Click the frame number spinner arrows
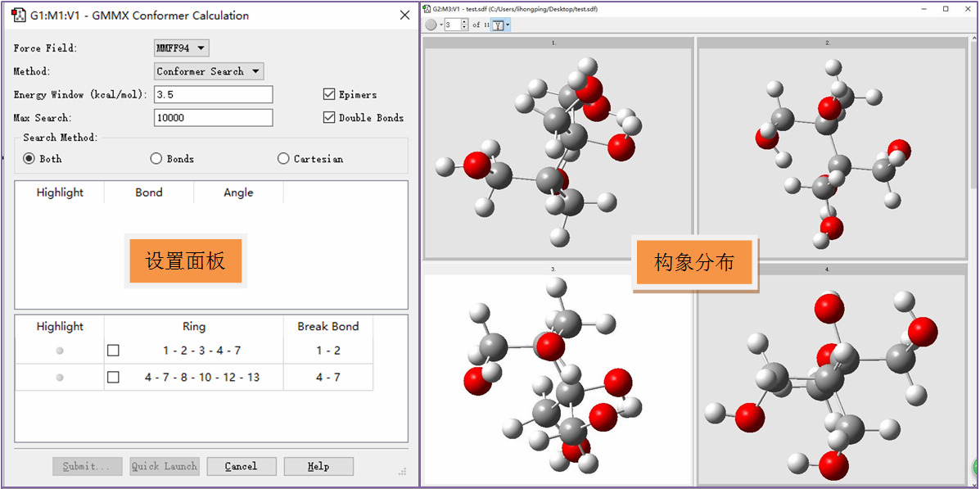 click(x=465, y=25)
